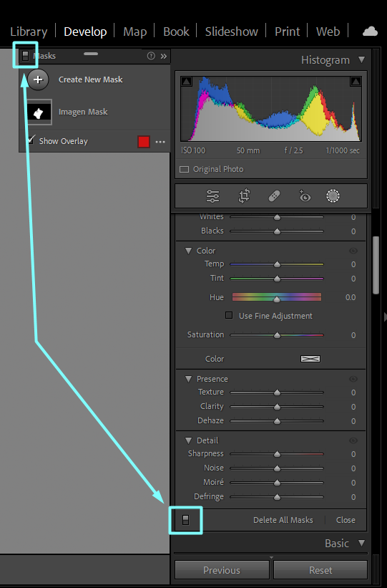
Task: Select the Red Eye correction tool
Action: click(x=305, y=196)
